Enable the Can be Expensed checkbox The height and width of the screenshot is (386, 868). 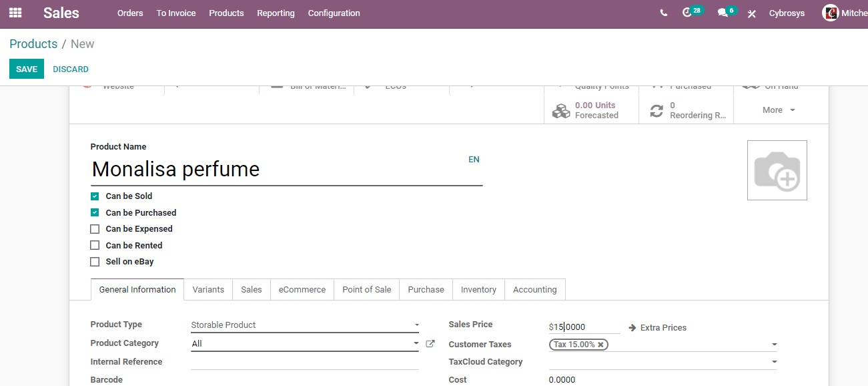click(95, 229)
